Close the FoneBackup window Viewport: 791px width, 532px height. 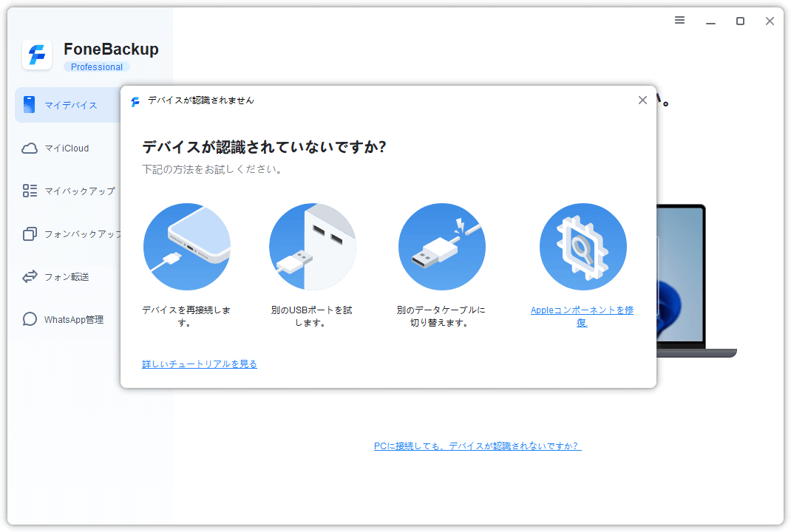[770, 21]
